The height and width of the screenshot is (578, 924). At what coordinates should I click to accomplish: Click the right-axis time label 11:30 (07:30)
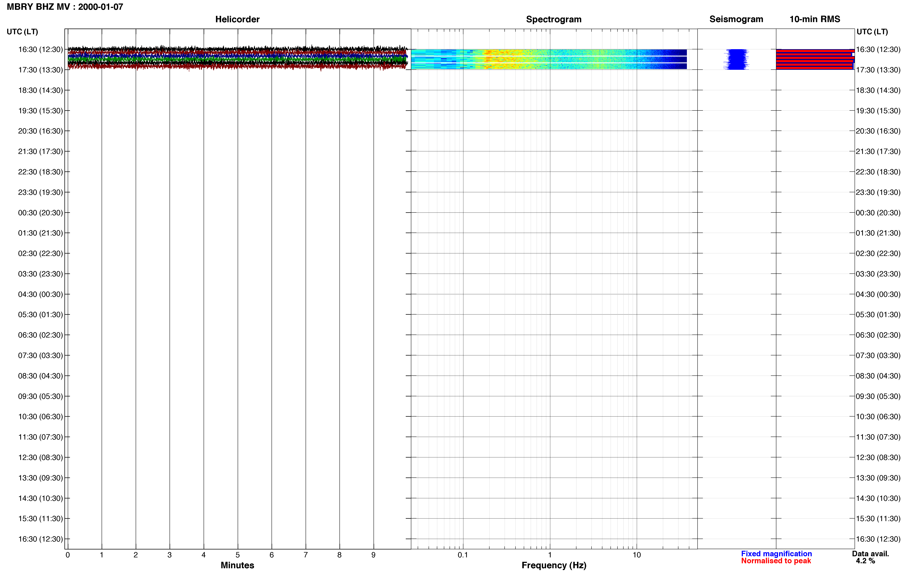coord(878,437)
